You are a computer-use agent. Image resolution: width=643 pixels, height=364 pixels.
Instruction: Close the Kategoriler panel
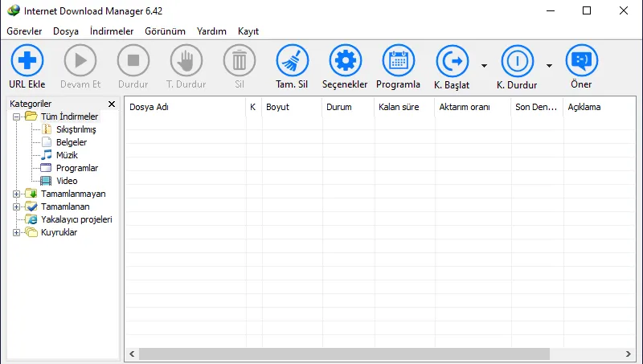112,104
